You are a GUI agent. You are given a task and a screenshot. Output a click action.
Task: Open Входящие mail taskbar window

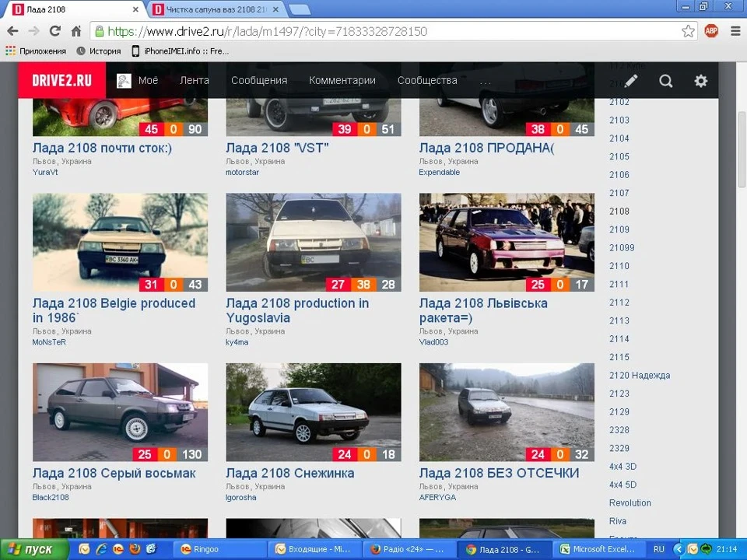[x=314, y=550]
